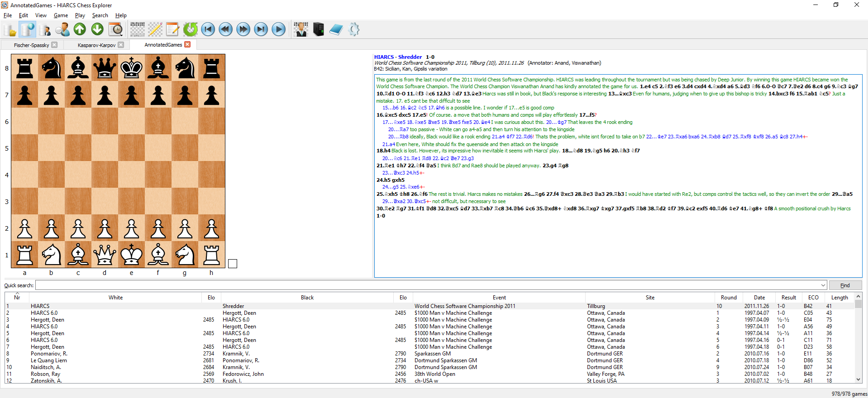Screen dimensions: 868x398
Task: Sort game list by White column
Action: pos(115,298)
